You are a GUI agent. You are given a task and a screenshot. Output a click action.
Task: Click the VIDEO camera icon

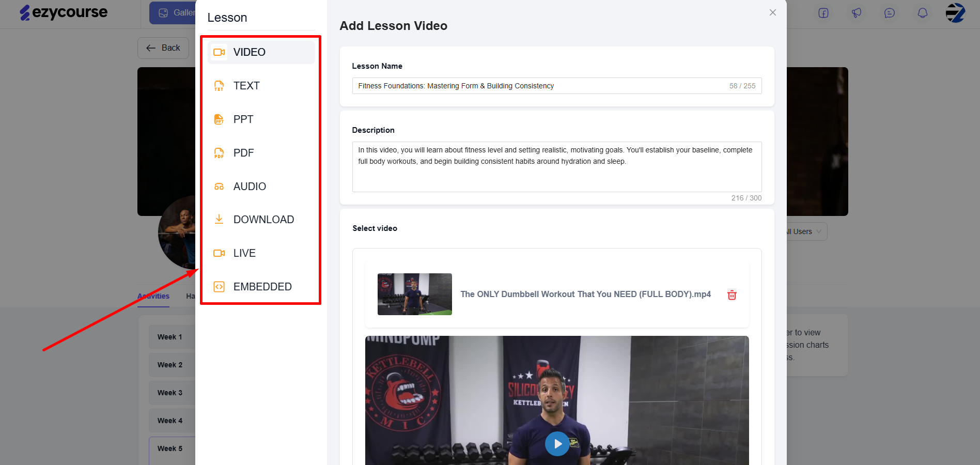pos(219,52)
